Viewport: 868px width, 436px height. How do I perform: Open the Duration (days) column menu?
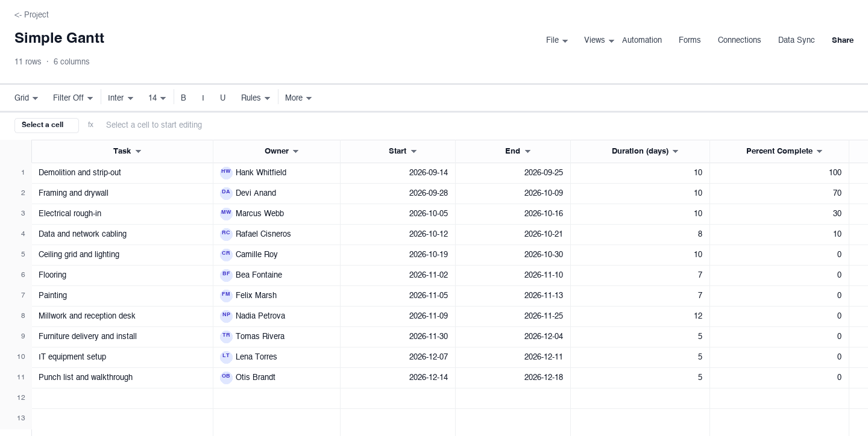tap(675, 151)
